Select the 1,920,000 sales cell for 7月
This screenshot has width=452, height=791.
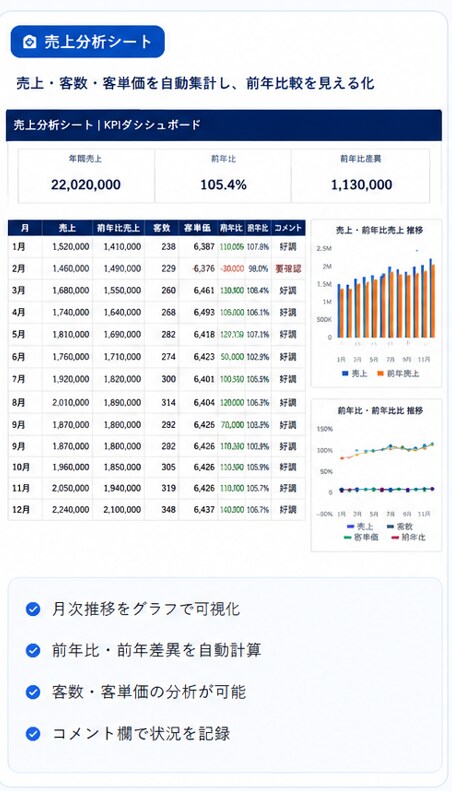71,379
